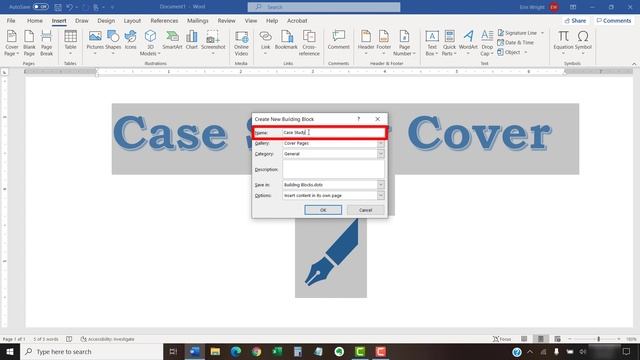Viewport: 640px width, 360px height.
Task: Insert a Signature Line
Action: click(517, 33)
